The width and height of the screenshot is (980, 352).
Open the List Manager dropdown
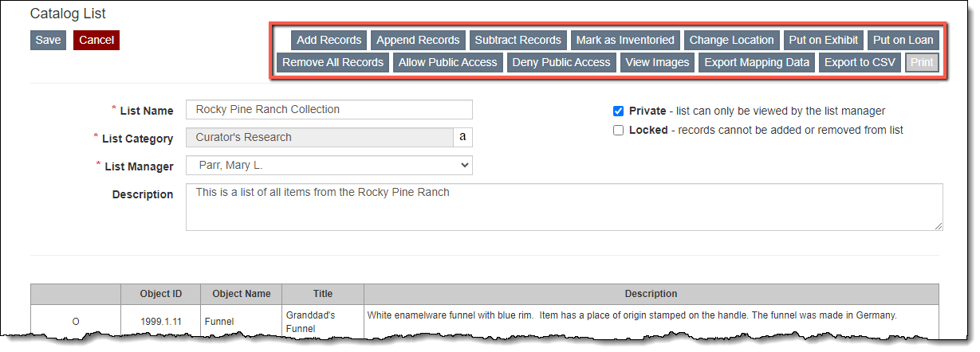(x=329, y=165)
